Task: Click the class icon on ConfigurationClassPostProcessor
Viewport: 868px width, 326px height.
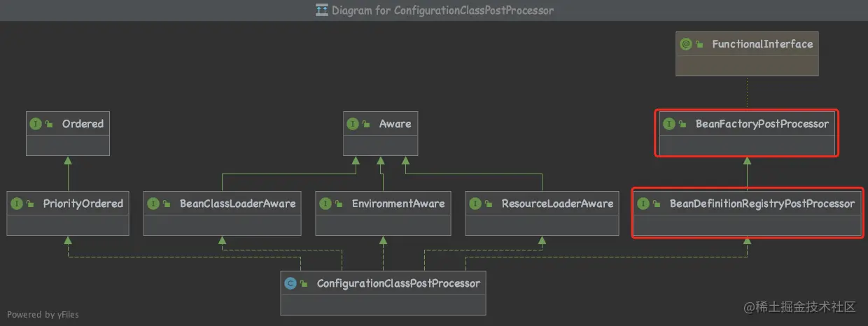Action: 290,283
